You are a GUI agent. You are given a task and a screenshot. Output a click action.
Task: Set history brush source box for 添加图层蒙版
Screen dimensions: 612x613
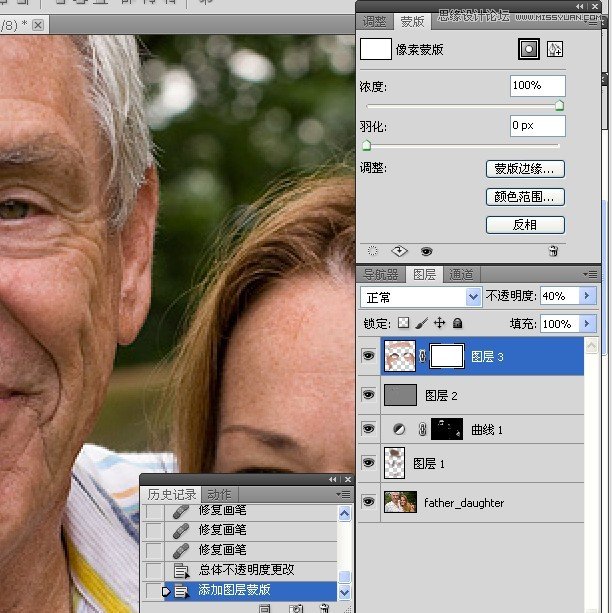coord(153,591)
